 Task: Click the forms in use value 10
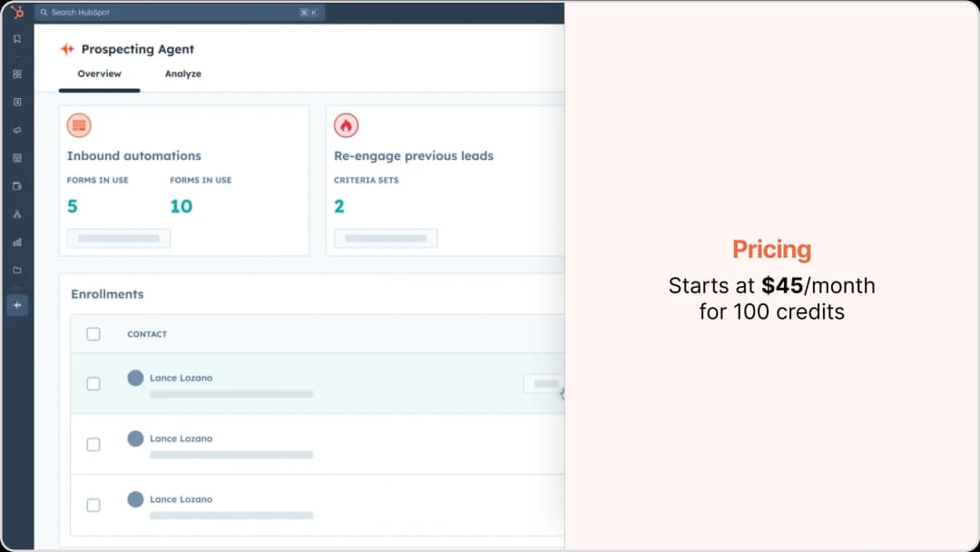tap(181, 206)
